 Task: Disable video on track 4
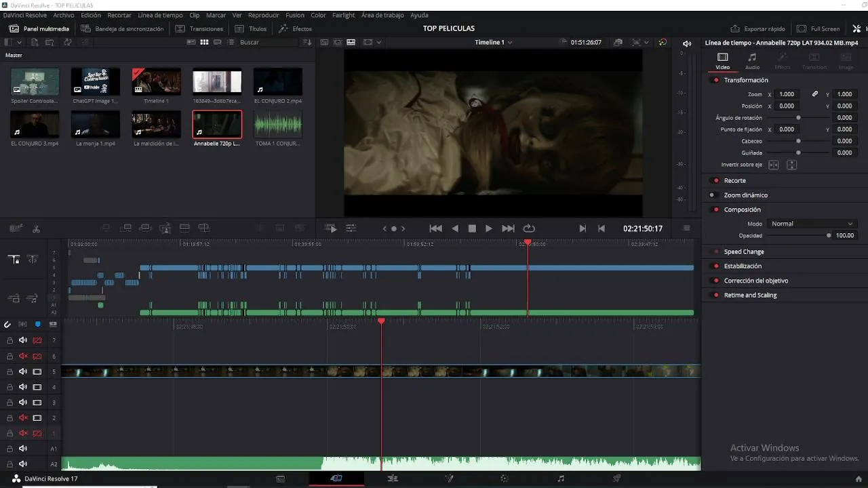37,388
